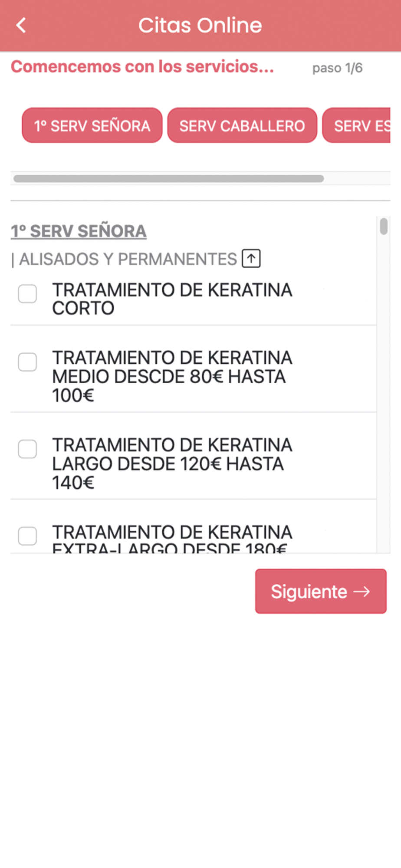
Task: Select keratina MEDIO 80€ to 100€ checkbox
Action: coord(27,362)
